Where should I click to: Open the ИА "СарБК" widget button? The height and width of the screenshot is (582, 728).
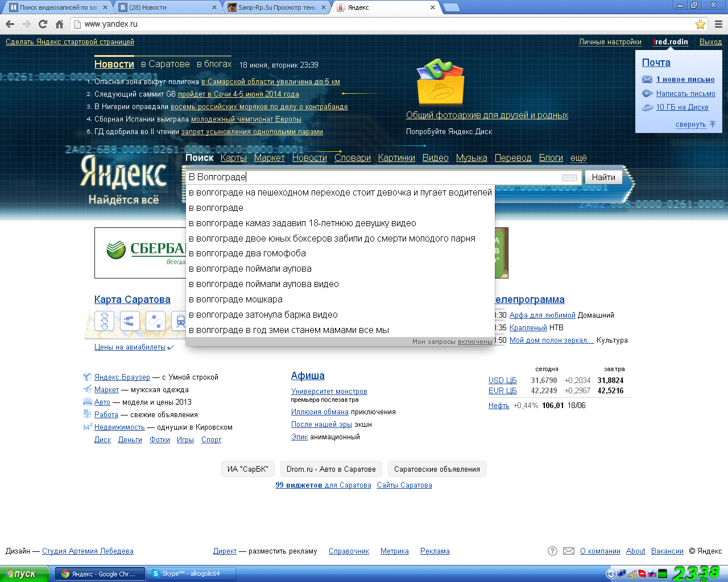click(248, 469)
